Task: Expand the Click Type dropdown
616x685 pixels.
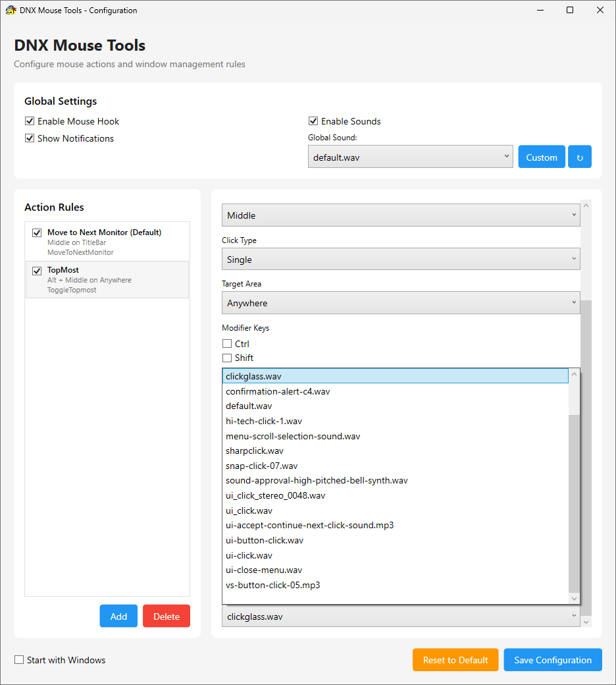Action: (401, 260)
